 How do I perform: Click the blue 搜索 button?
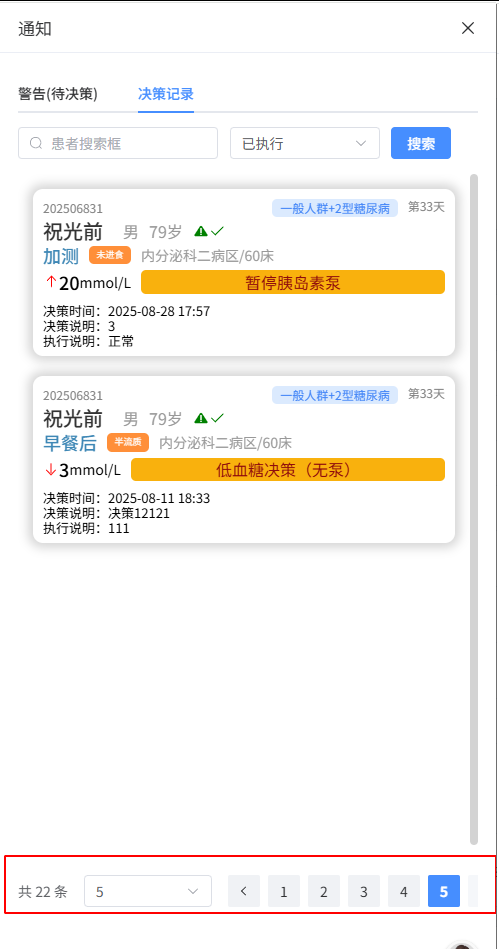coord(421,143)
